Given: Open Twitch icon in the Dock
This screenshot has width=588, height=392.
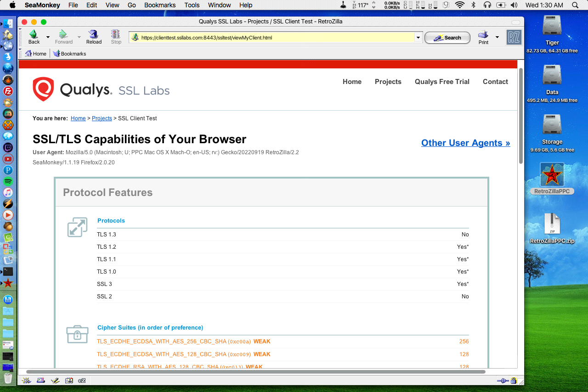Looking at the screenshot, I should point(8,147).
